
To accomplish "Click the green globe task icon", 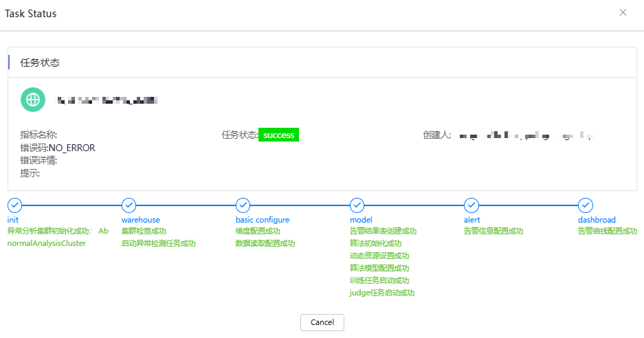I will point(33,100).
